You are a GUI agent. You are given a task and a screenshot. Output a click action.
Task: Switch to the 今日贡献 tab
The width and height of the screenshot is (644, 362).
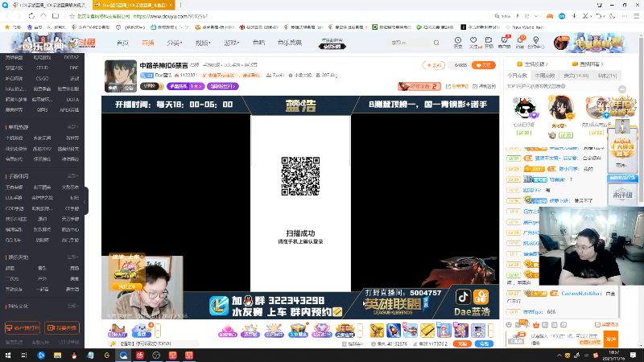pyautogui.click(x=518, y=76)
